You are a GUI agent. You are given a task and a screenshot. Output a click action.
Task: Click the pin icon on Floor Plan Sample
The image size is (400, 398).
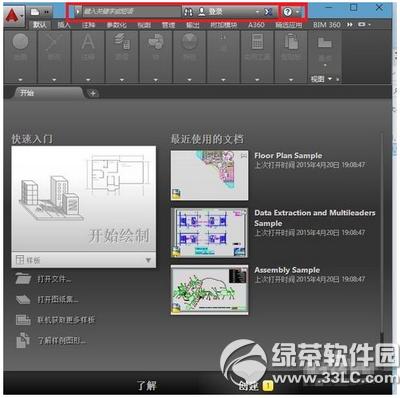pos(244,155)
